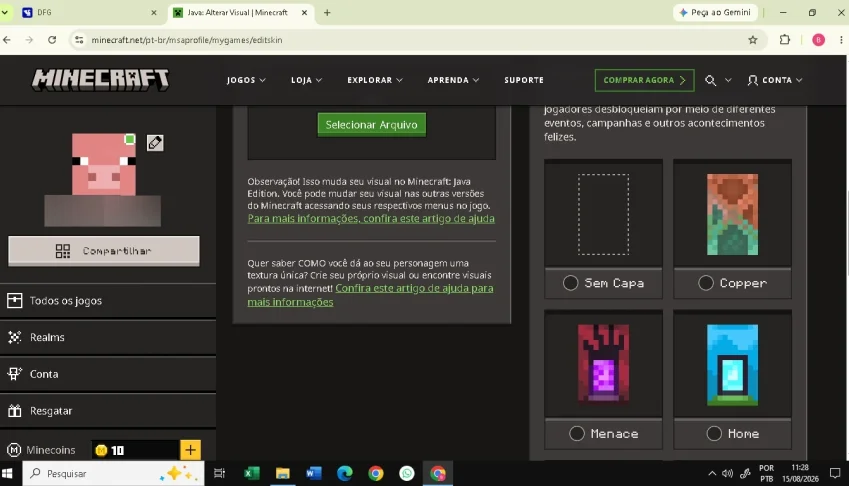Click the COMPRAR AGORA button
Screen dimensions: 849x486
[x=644, y=80]
